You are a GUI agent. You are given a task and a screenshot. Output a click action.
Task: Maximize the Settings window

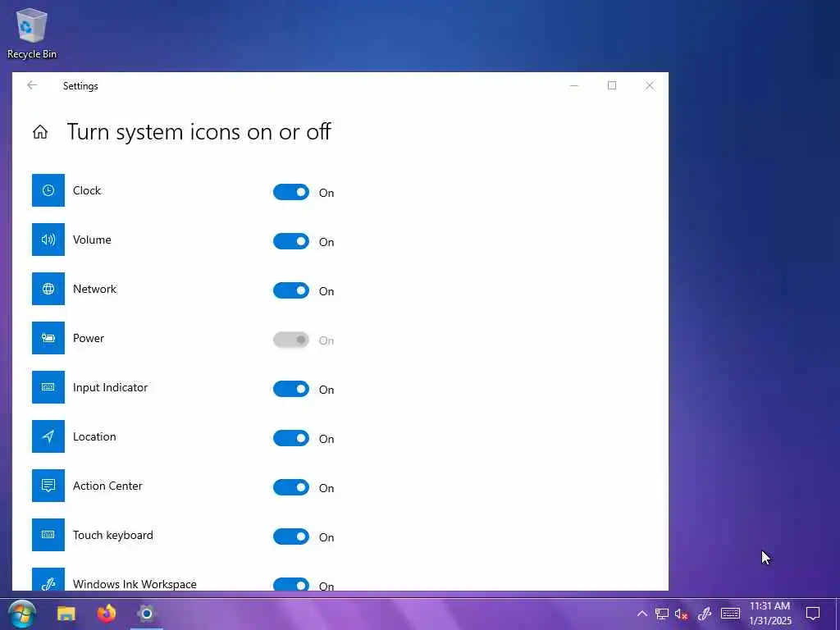coord(612,85)
